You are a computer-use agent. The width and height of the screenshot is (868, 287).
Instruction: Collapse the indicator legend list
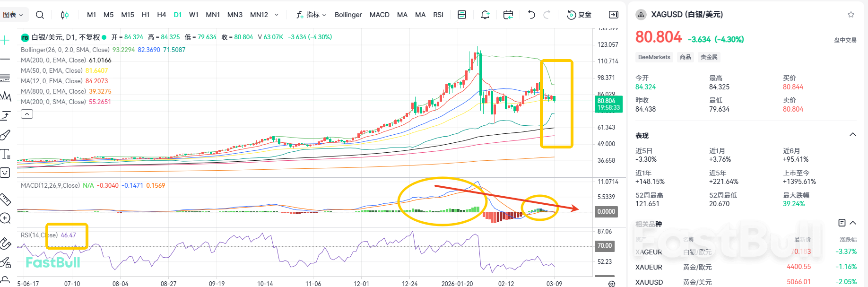(27, 114)
